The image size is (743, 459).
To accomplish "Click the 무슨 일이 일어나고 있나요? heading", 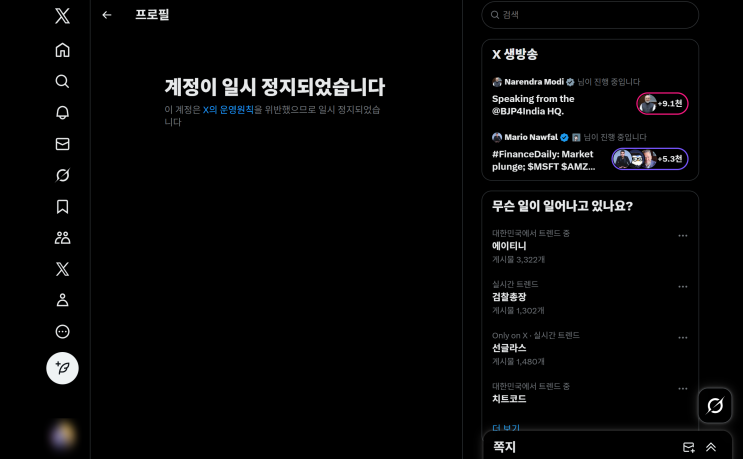I will pos(562,206).
